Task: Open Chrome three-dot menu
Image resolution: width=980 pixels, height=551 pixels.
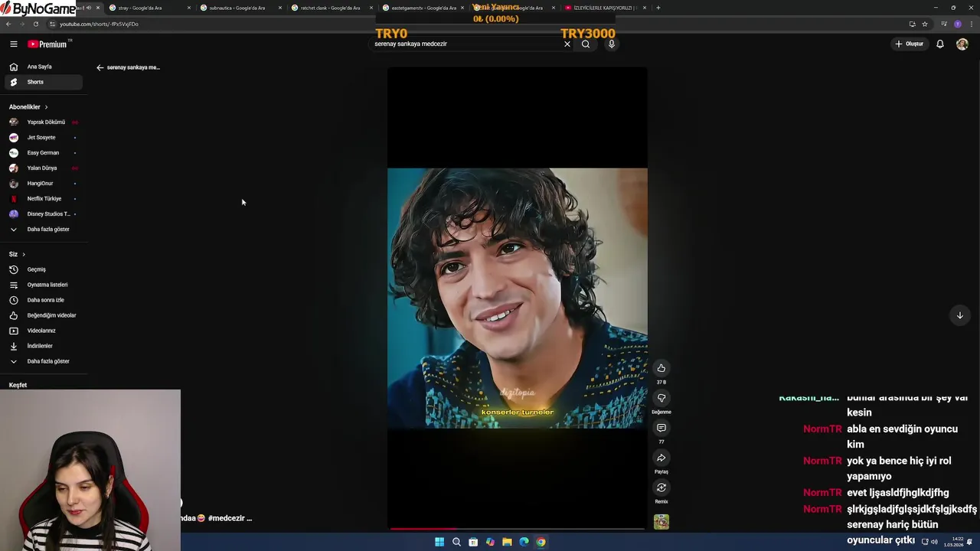Action: click(x=971, y=24)
